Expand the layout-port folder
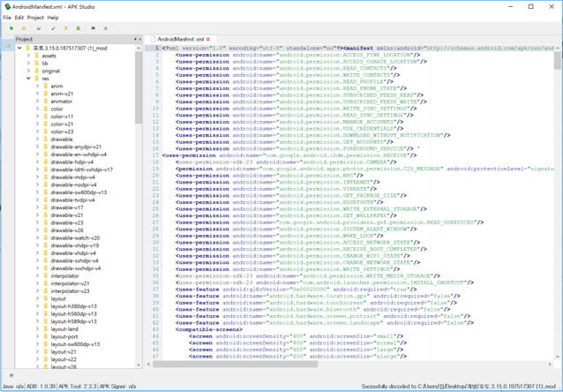The image size is (563, 392). (37, 336)
